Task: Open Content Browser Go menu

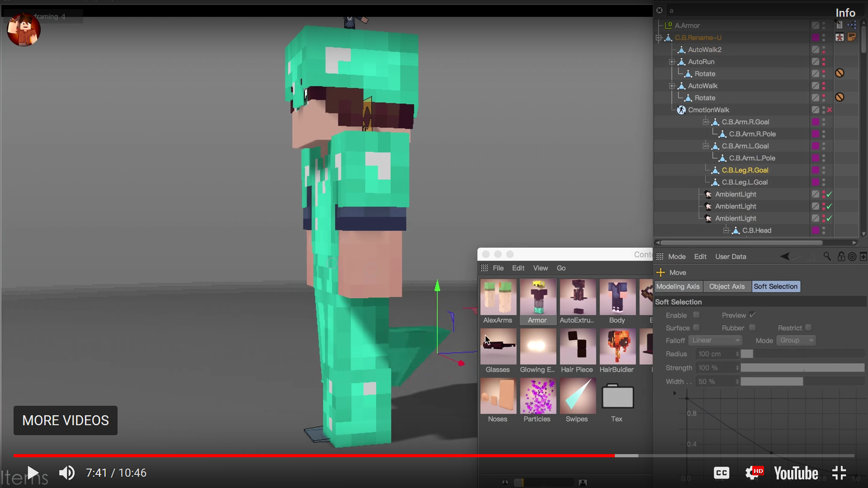Action: (561, 268)
